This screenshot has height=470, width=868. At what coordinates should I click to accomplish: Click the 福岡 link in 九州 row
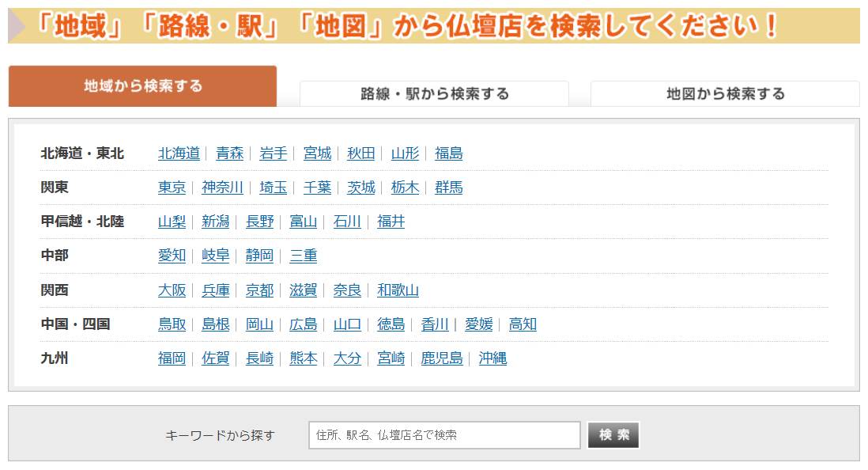pos(172,358)
